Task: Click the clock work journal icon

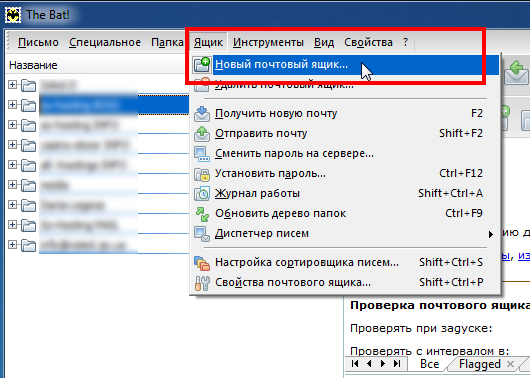Action: (x=202, y=193)
